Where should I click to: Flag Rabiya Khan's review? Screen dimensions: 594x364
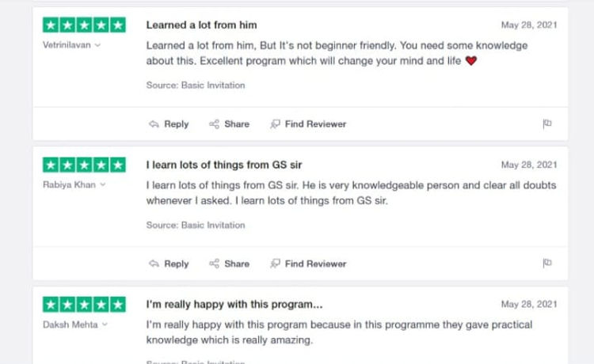click(x=546, y=264)
